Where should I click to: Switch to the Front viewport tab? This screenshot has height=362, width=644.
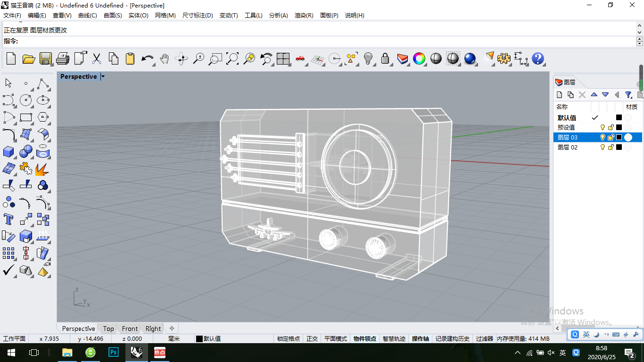[x=130, y=329]
